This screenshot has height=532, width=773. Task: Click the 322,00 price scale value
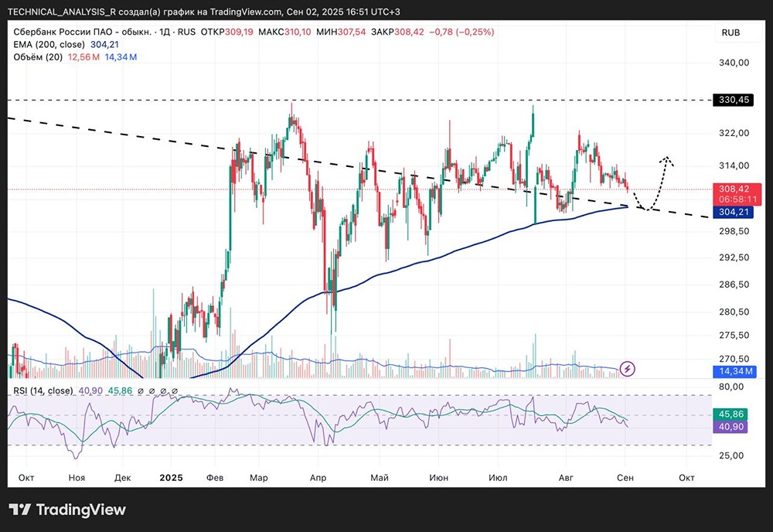coord(734,133)
